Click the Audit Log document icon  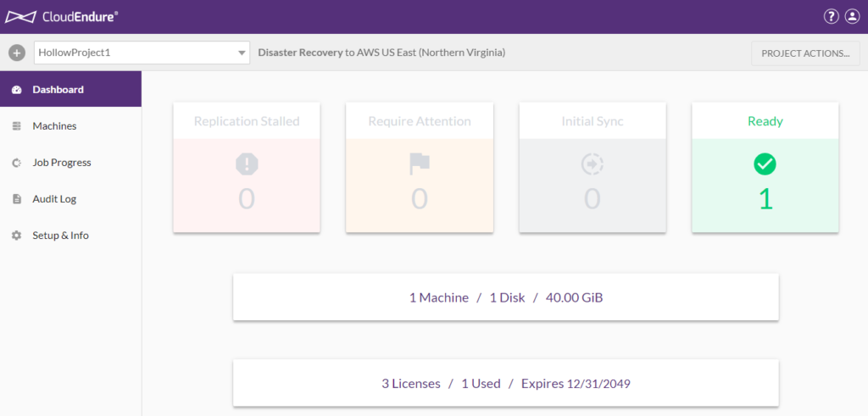pos(16,199)
